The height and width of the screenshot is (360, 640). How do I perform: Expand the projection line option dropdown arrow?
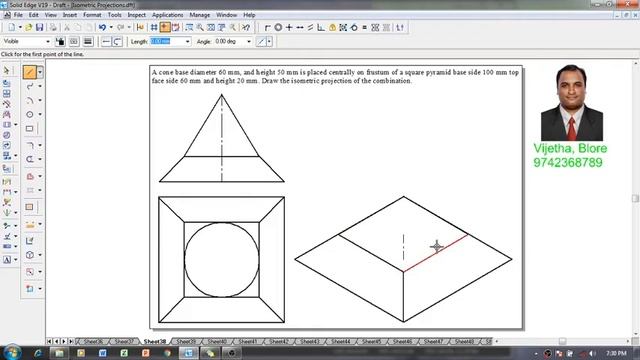point(269,42)
